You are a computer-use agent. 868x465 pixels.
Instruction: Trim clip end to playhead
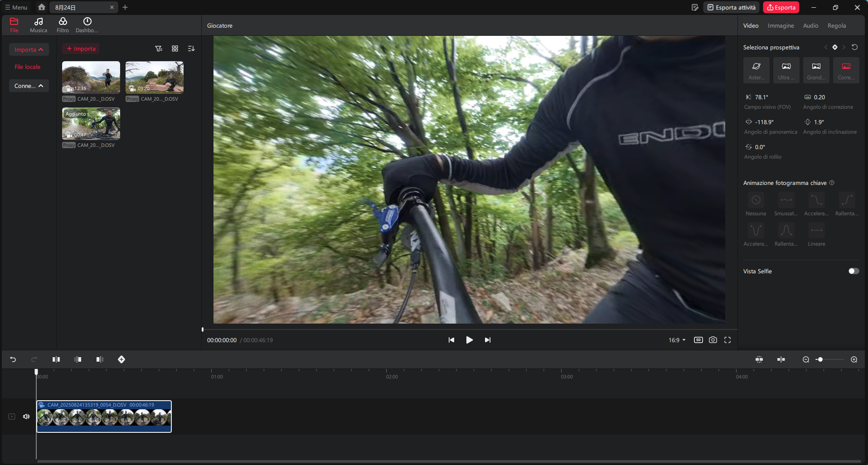100,359
